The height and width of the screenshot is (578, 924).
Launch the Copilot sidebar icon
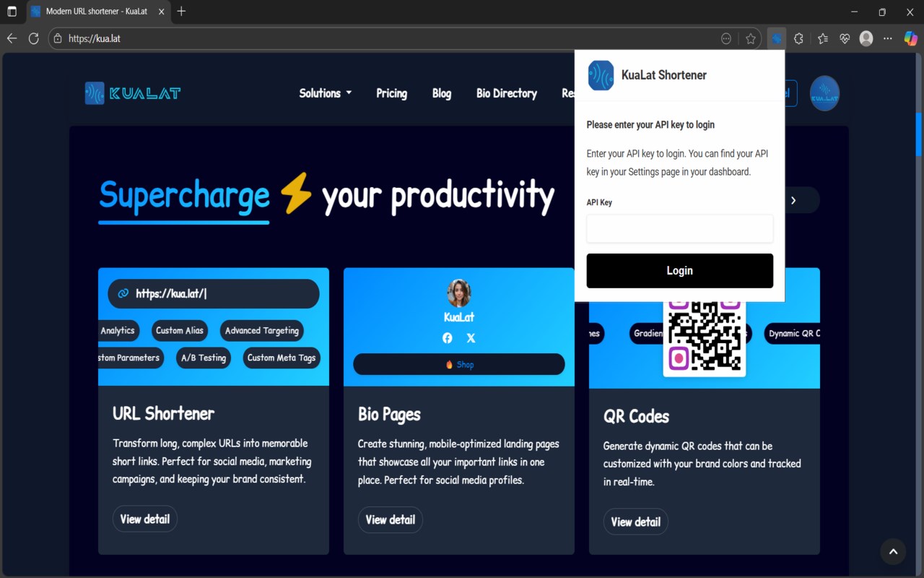[910, 39]
